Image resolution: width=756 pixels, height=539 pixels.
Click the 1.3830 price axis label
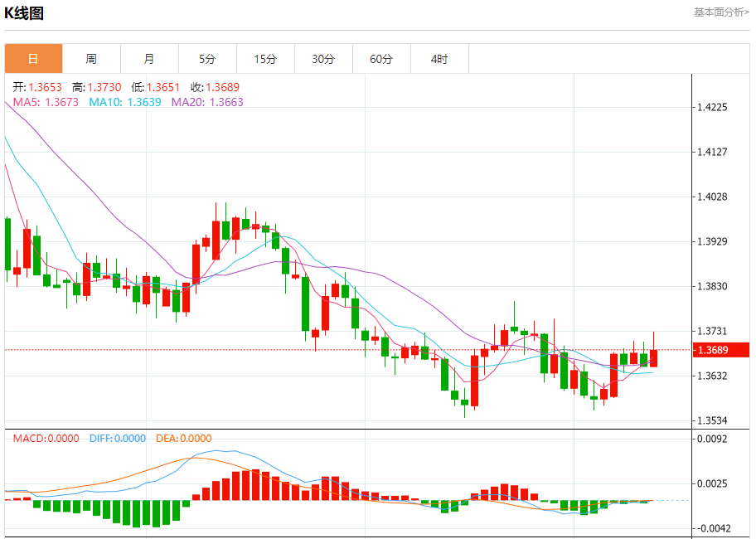click(712, 286)
